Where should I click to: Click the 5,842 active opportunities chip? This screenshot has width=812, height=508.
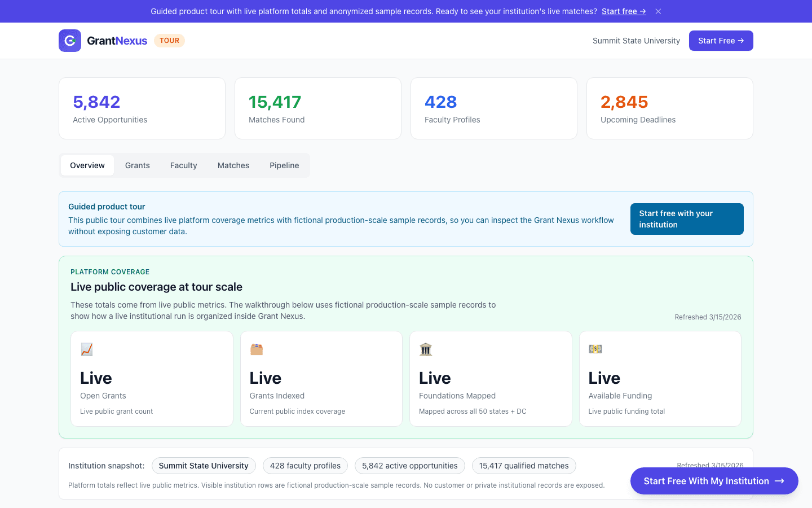[x=410, y=466]
